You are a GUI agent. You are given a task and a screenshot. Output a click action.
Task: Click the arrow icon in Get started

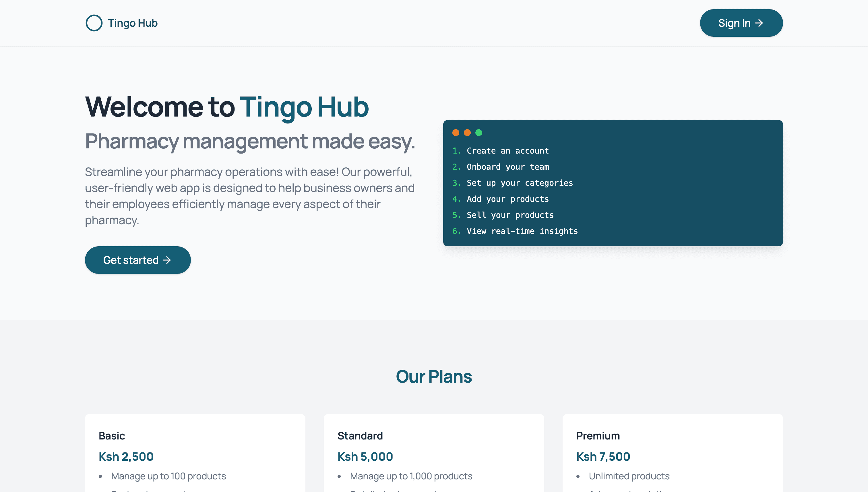click(x=167, y=260)
